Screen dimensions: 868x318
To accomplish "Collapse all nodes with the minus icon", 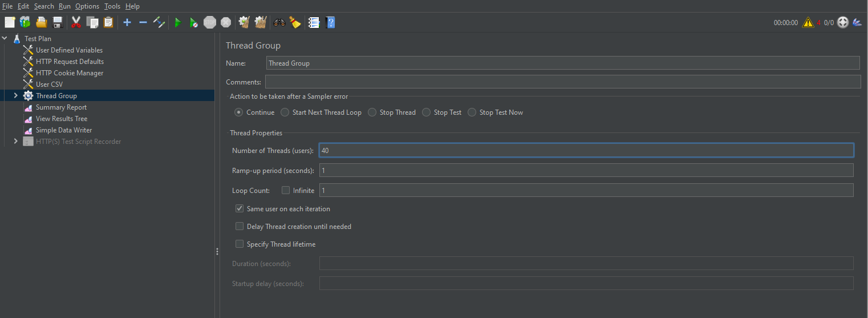I will (x=143, y=22).
